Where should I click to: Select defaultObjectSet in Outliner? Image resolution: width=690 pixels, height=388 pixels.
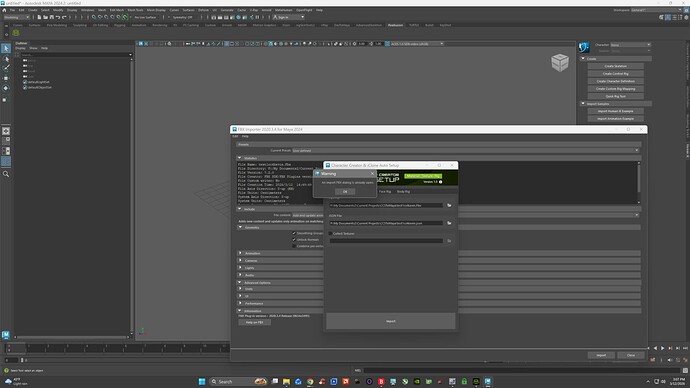(40, 87)
